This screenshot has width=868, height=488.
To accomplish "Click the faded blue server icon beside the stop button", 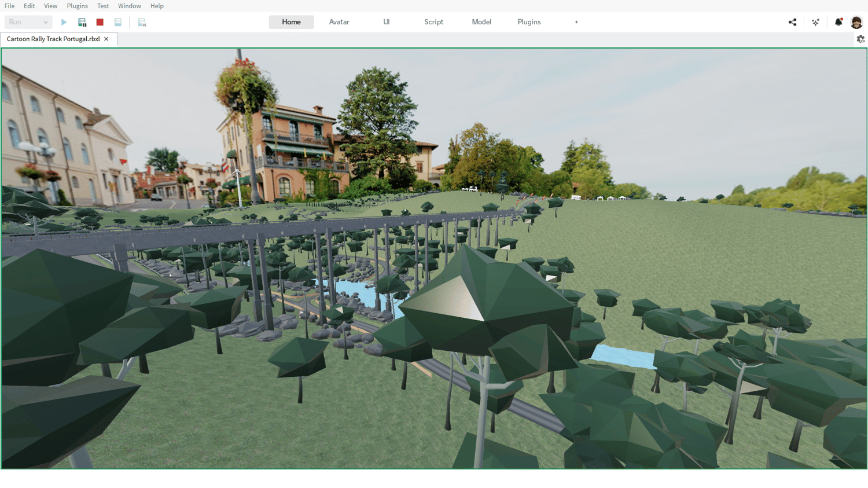I will [118, 22].
